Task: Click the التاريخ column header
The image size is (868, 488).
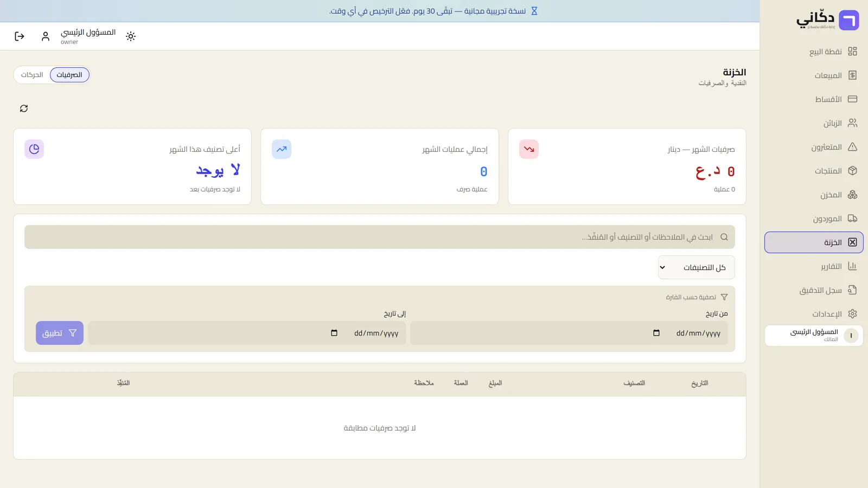Action: coord(700,383)
